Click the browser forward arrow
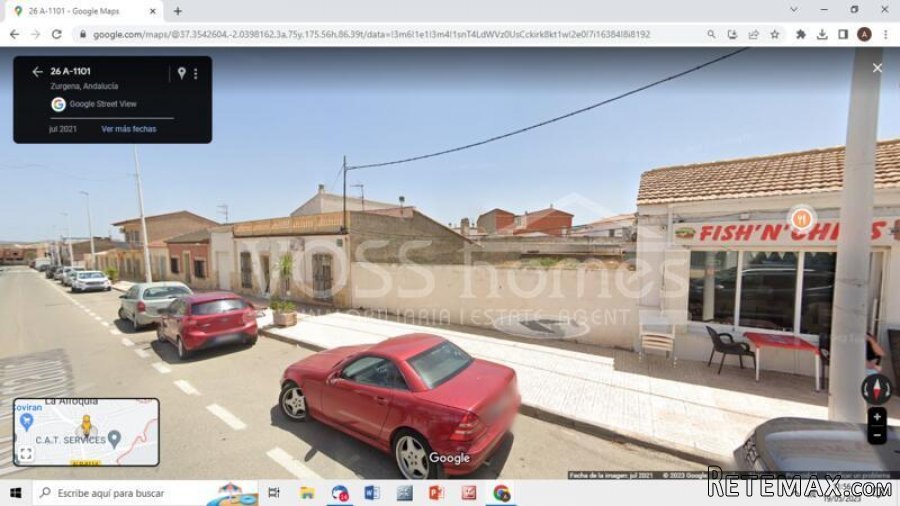Viewport: 900px width, 506px height. [36, 34]
